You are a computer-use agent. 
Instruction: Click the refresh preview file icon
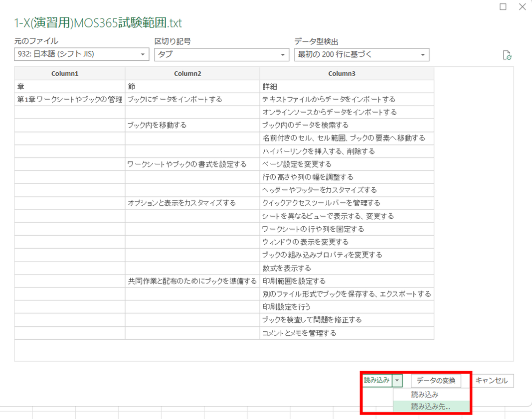507,55
